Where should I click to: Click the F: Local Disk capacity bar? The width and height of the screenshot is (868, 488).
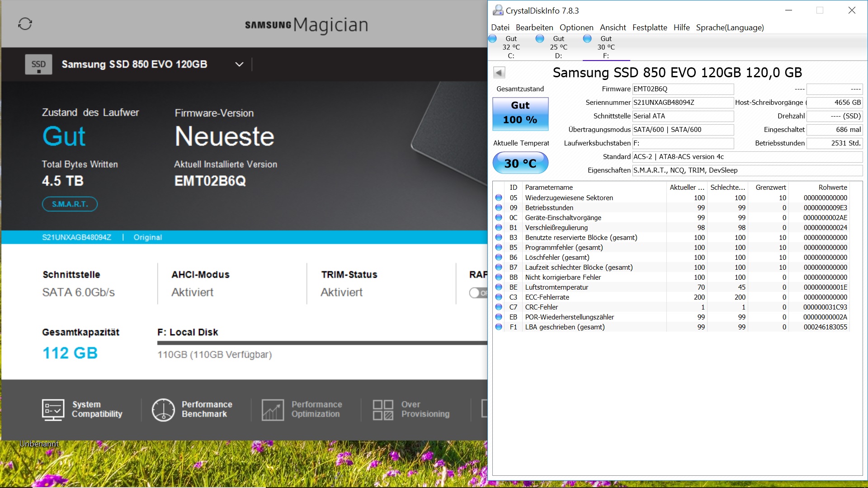click(x=322, y=343)
